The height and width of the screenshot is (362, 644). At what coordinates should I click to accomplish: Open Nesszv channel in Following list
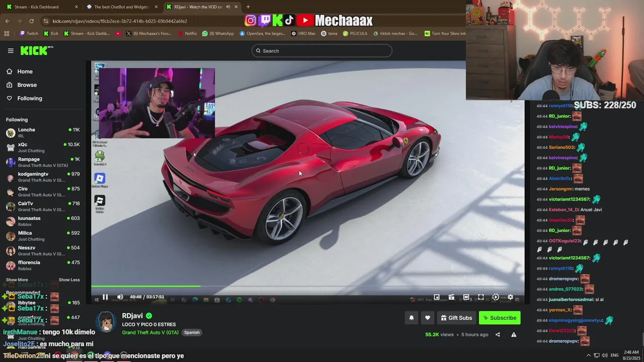tap(43, 250)
